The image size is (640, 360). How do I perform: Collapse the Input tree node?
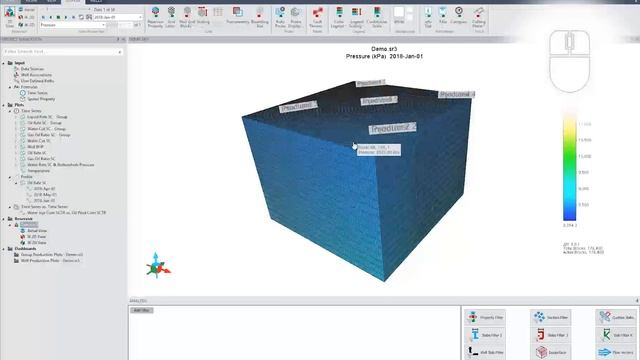4,63
